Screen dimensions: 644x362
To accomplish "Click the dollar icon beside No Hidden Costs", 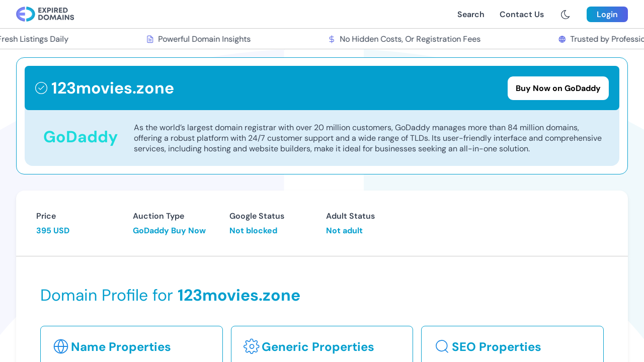I will 332,39.
